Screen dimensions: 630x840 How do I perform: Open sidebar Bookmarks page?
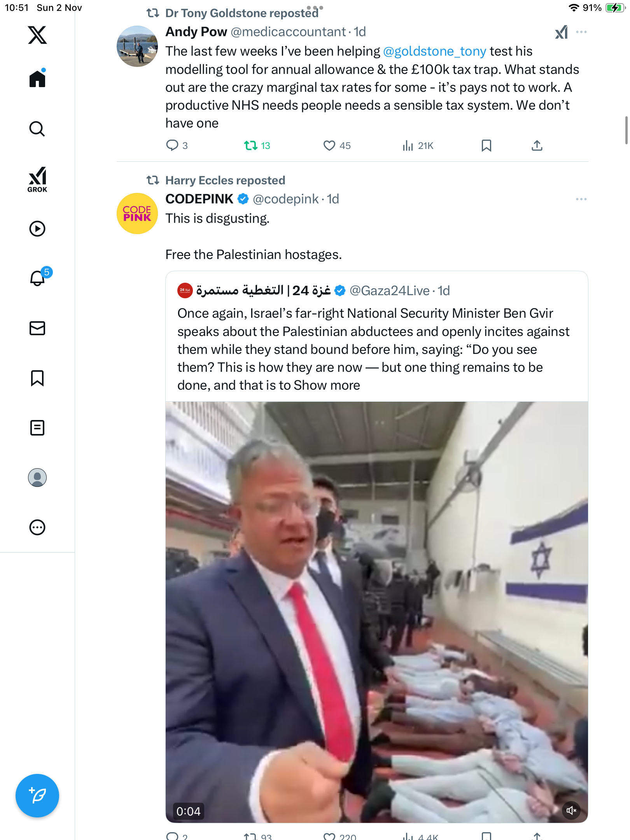[37, 378]
